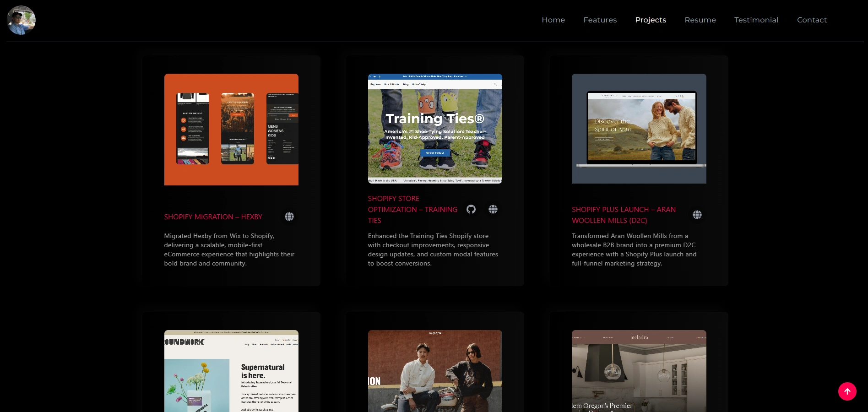This screenshot has height=412, width=868.
Task: Go to the Home nav item
Action: pos(553,20)
